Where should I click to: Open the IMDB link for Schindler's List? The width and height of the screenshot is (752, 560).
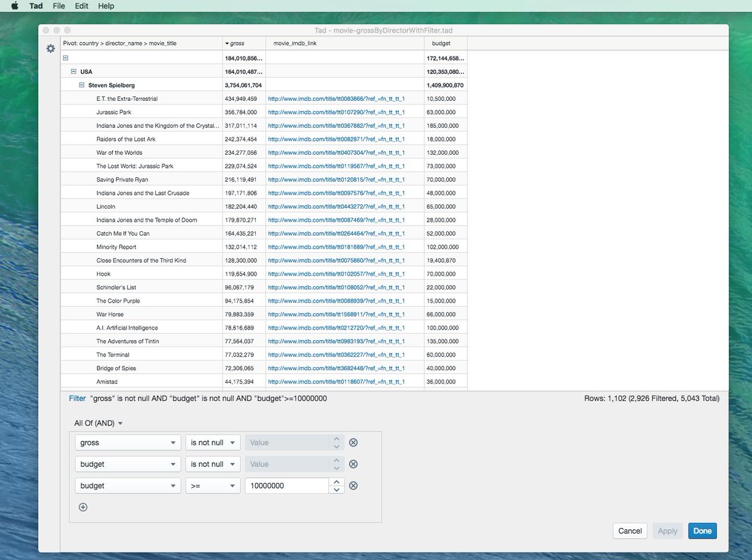336,288
